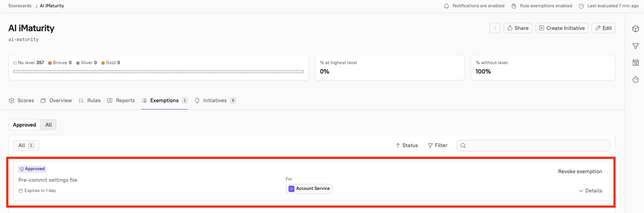Click the hand rule exemptions icon
644x213 pixels.
click(514, 6)
